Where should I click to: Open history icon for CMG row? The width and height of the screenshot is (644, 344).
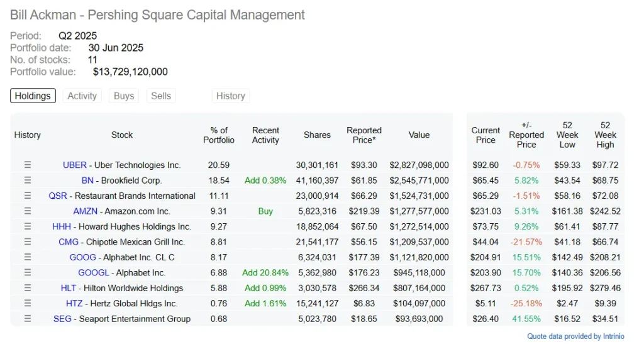(x=28, y=241)
